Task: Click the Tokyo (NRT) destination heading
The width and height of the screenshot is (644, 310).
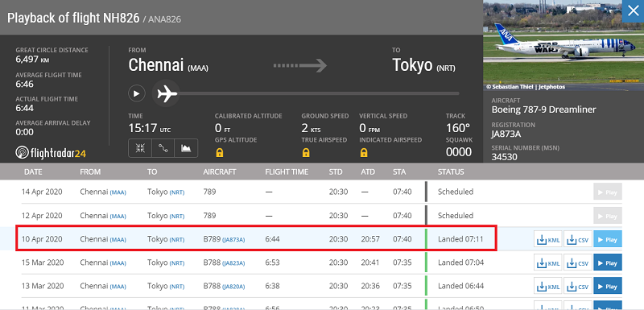Action: point(424,65)
